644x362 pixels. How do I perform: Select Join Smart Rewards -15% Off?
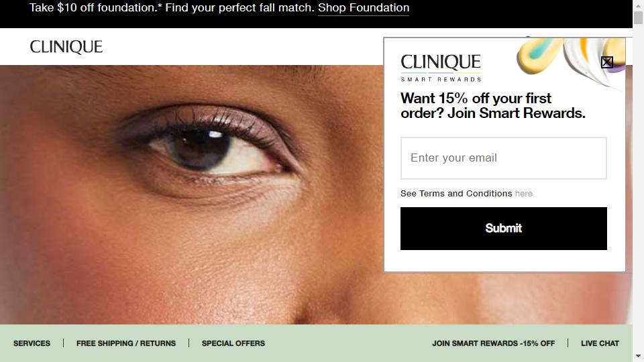point(493,343)
